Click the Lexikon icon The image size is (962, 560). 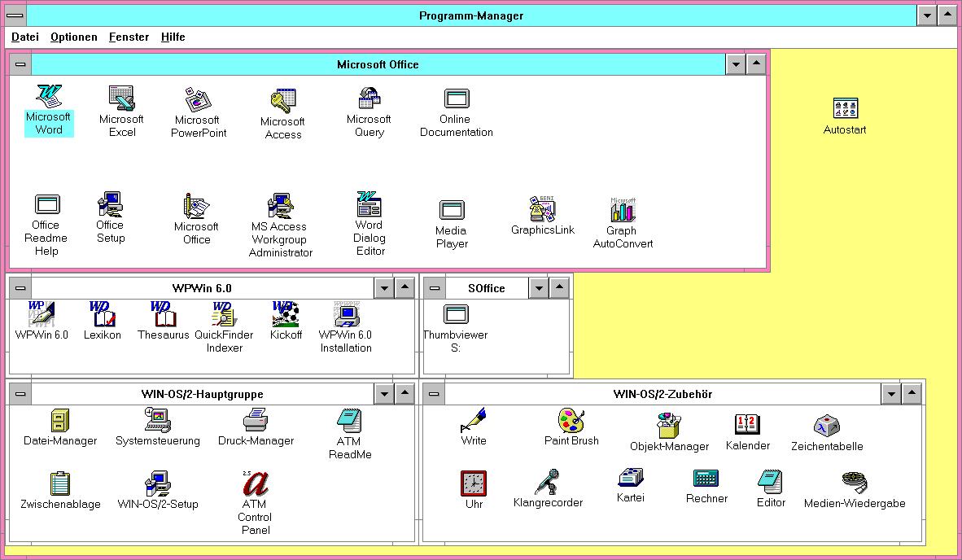coord(103,313)
